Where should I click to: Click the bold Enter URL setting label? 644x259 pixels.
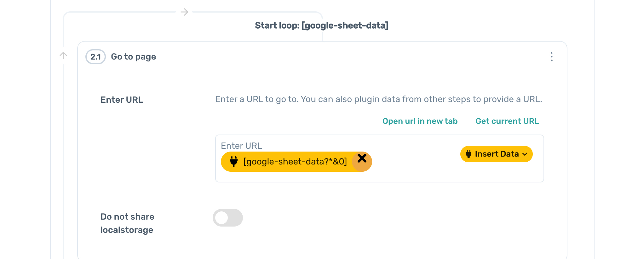click(122, 100)
